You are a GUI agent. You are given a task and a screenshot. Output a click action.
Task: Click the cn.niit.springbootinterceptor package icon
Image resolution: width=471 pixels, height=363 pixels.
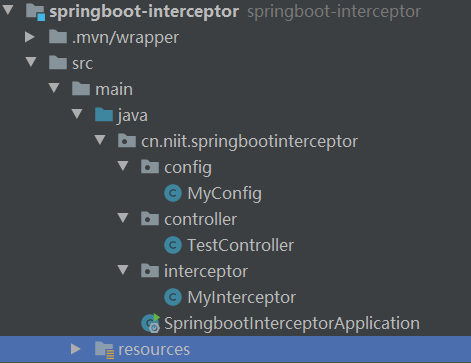(127, 141)
